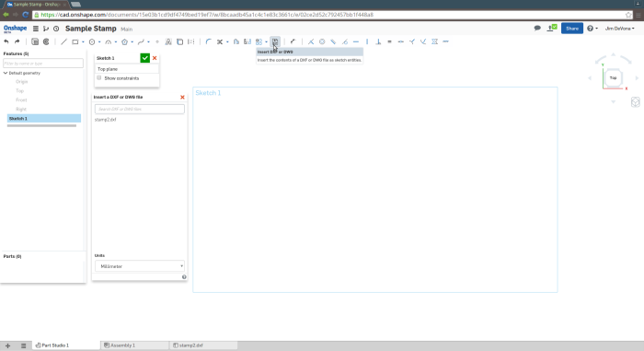Switch to the Assembly 1 tab
Image resolution: width=644 pixels, height=351 pixels.
(134, 345)
